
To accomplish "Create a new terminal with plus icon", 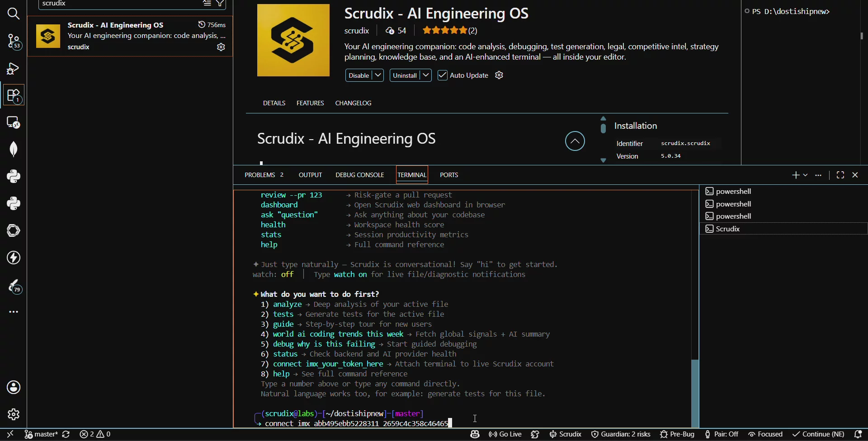I will pyautogui.click(x=796, y=175).
